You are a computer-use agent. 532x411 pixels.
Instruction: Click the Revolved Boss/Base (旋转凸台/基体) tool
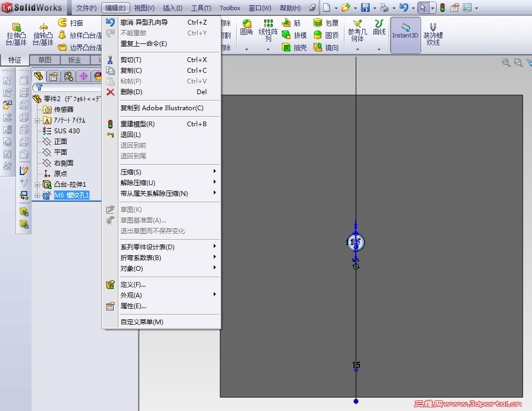pyautogui.click(x=43, y=34)
